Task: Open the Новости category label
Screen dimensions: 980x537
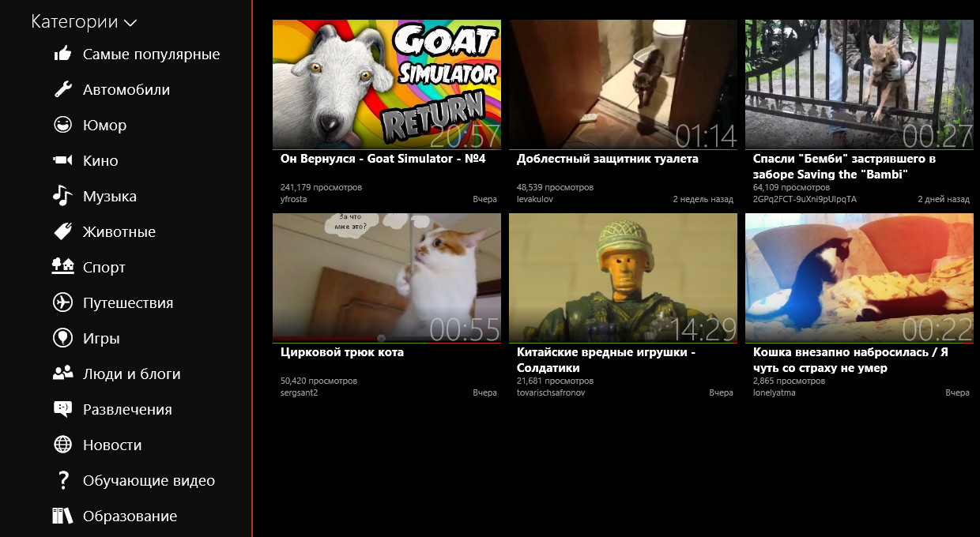Action: point(112,445)
